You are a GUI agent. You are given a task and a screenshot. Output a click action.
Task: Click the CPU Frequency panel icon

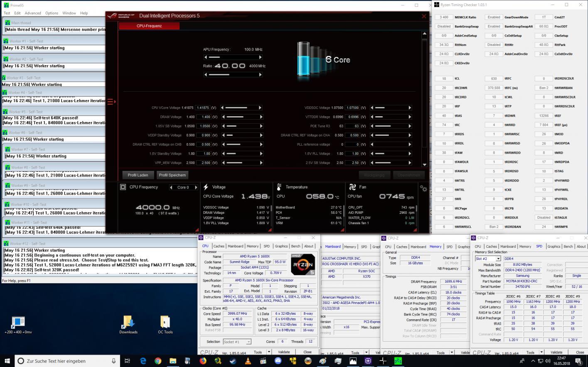click(123, 187)
